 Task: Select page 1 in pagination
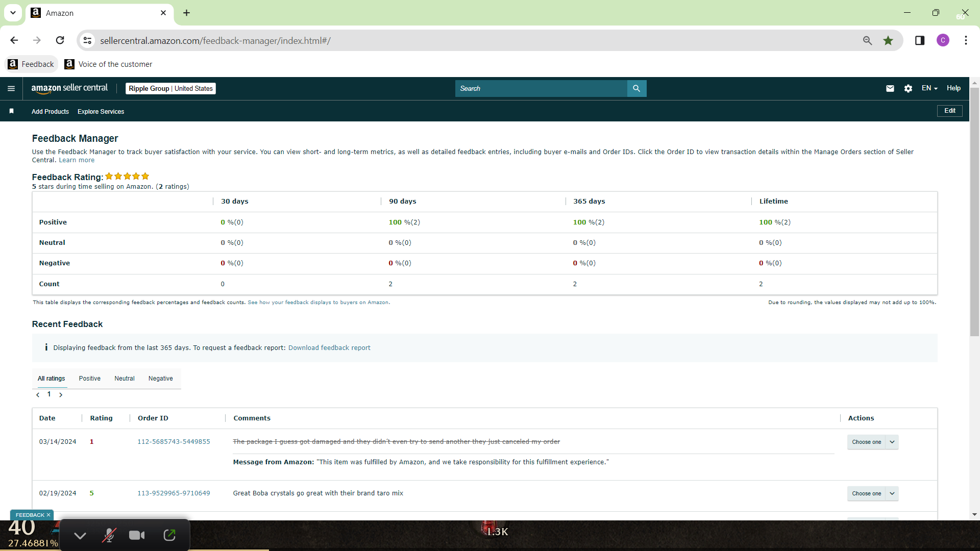coord(49,394)
